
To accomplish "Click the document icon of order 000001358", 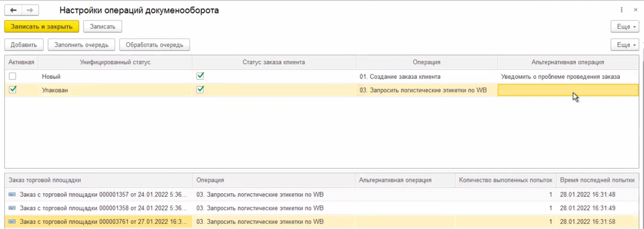I will pos(12,208).
